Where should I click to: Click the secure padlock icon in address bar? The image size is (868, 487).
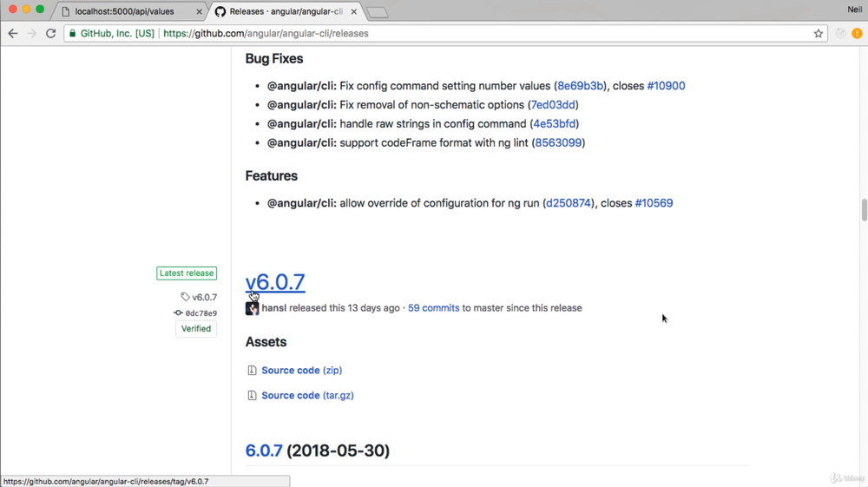pos(73,33)
